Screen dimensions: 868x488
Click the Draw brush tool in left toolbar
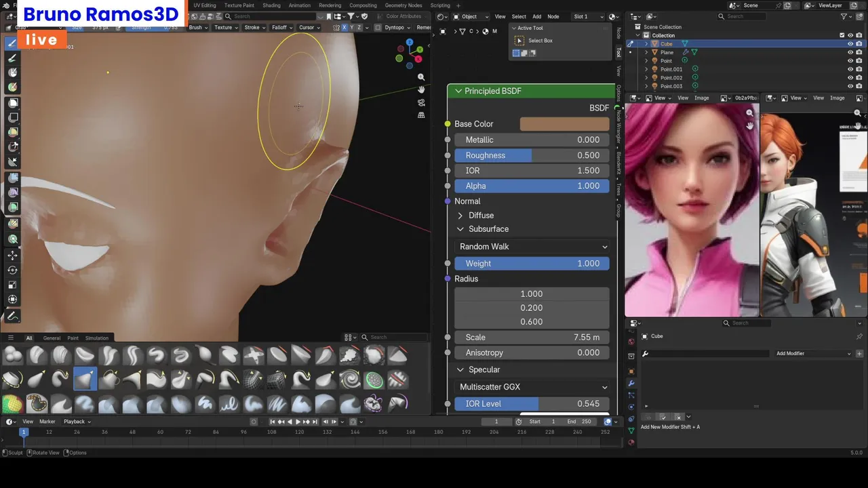pos(13,43)
